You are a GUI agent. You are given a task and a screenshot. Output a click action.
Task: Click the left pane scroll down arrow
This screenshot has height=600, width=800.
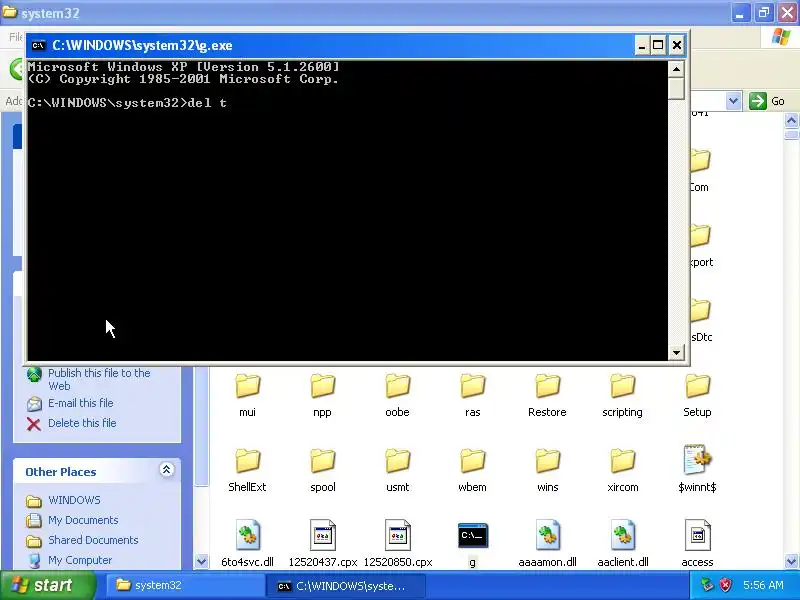[202, 562]
